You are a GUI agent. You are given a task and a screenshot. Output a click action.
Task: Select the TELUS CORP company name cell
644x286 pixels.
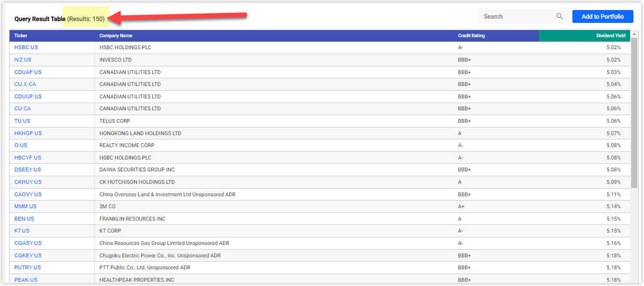point(274,121)
